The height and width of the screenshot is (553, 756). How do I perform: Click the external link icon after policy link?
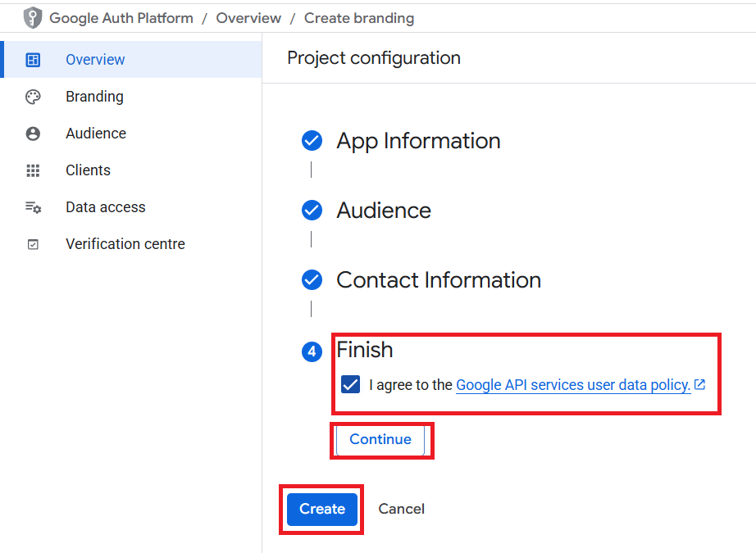(x=699, y=384)
